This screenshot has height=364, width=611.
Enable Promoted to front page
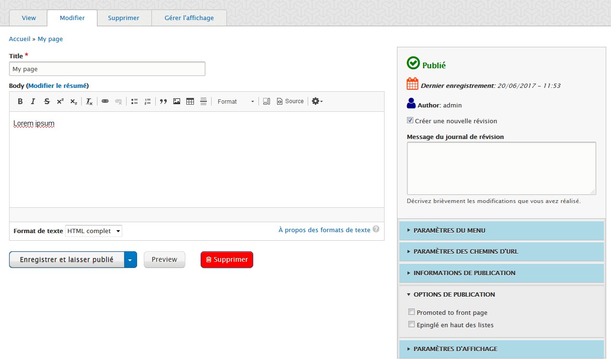pos(411,312)
